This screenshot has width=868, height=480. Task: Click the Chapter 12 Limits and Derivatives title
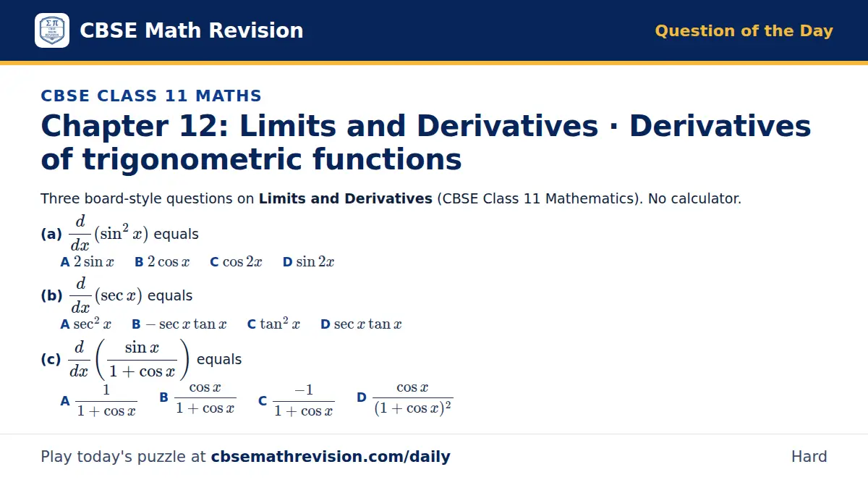426,142
